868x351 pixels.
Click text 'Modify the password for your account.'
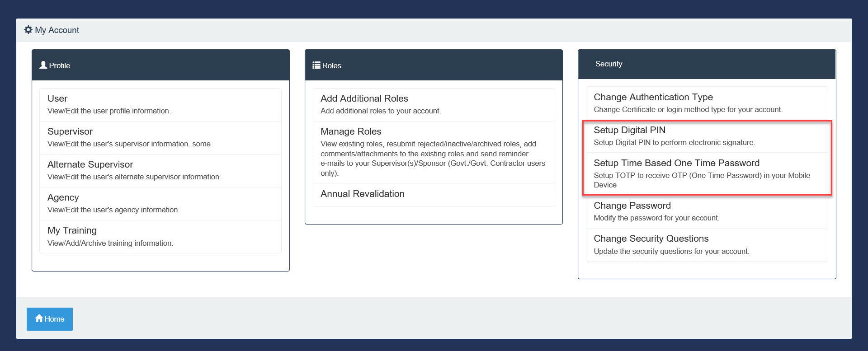tap(656, 218)
